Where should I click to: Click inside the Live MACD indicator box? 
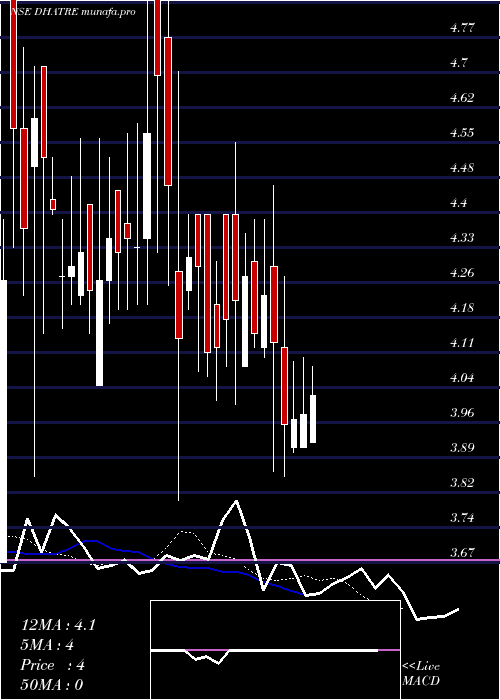click(x=275, y=650)
